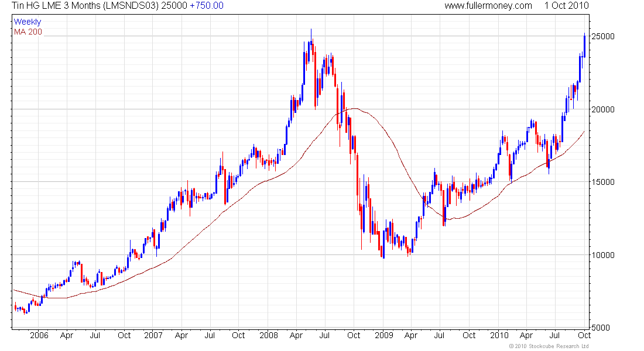Click the 10000 price axis label
644x351 pixels.
point(603,255)
